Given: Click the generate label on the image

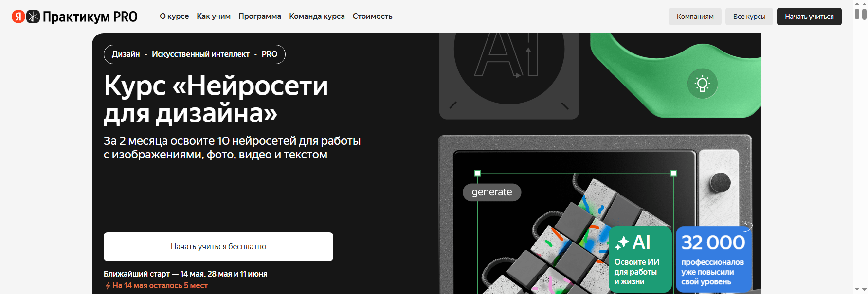Looking at the screenshot, I should pyautogui.click(x=492, y=192).
